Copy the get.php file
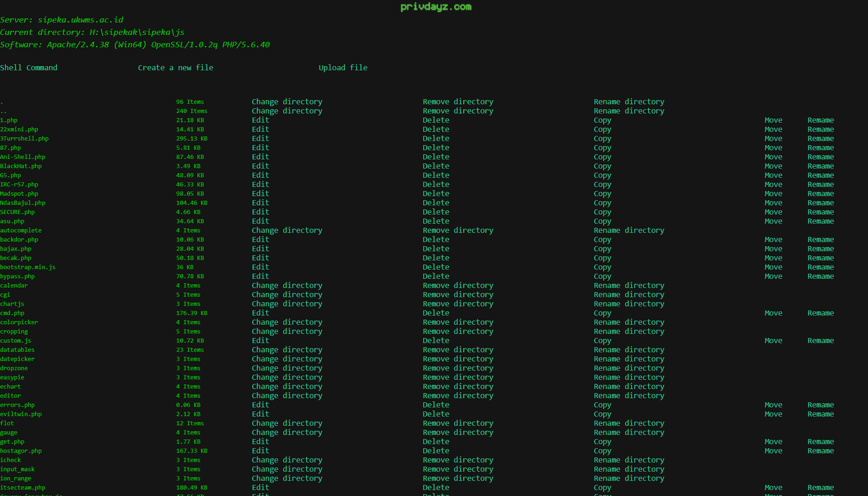This screenshot has height=496, width=868. tap(602, 441)
